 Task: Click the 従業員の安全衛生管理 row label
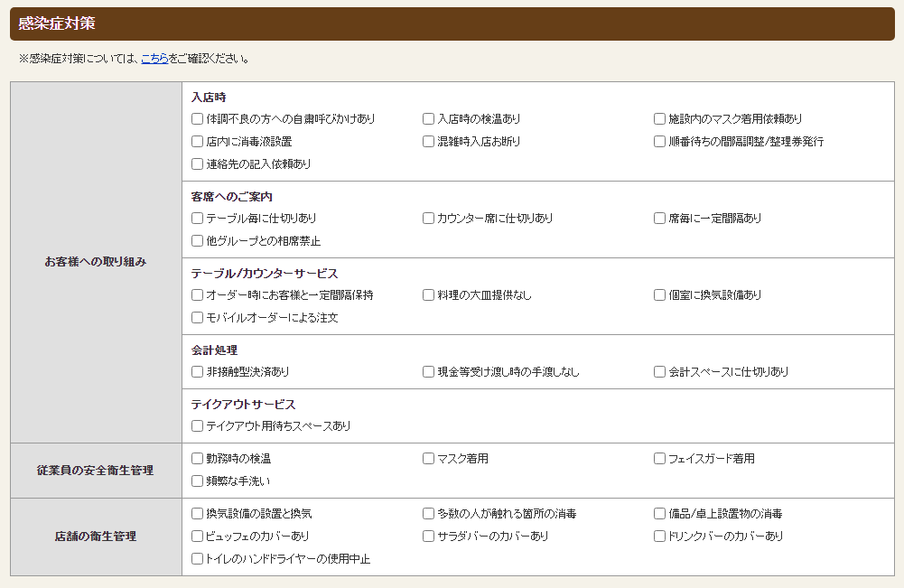96,471
